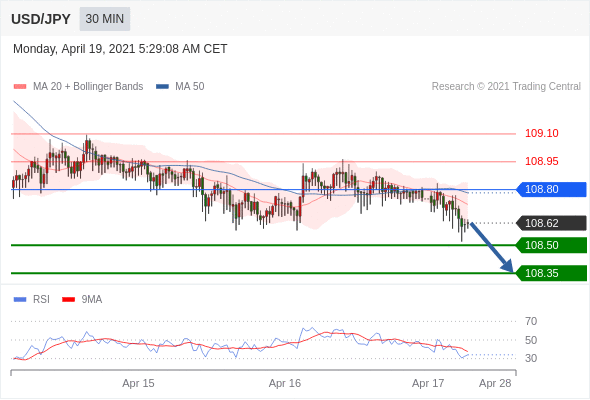Image resolution: width=590 pixels, height=400 pixels.
Task: Click the blue RSI legend swatch
Action: 20,300
